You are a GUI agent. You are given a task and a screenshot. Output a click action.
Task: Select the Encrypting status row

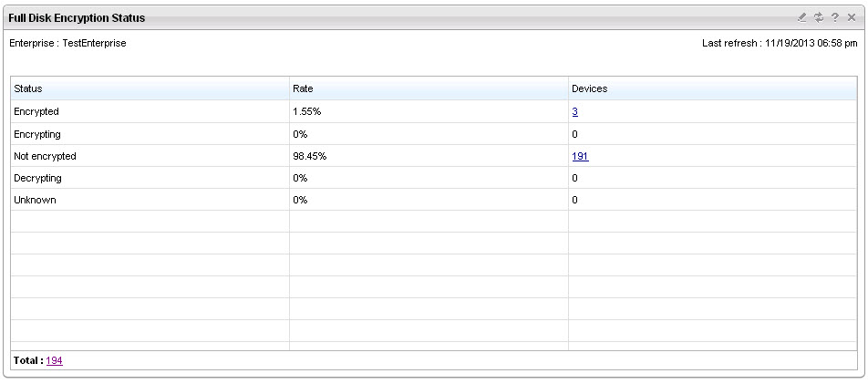[37, 134]
